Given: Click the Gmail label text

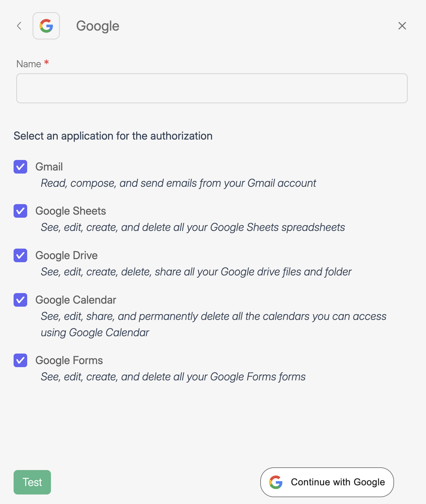Looking at the screenshot, I should coord(49,167).
